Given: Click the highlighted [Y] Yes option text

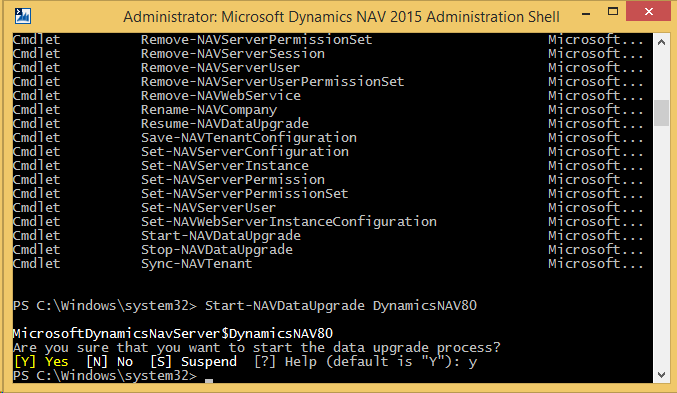Looking at the screenshot, I should pyautogui.click(x=41, y=361).
